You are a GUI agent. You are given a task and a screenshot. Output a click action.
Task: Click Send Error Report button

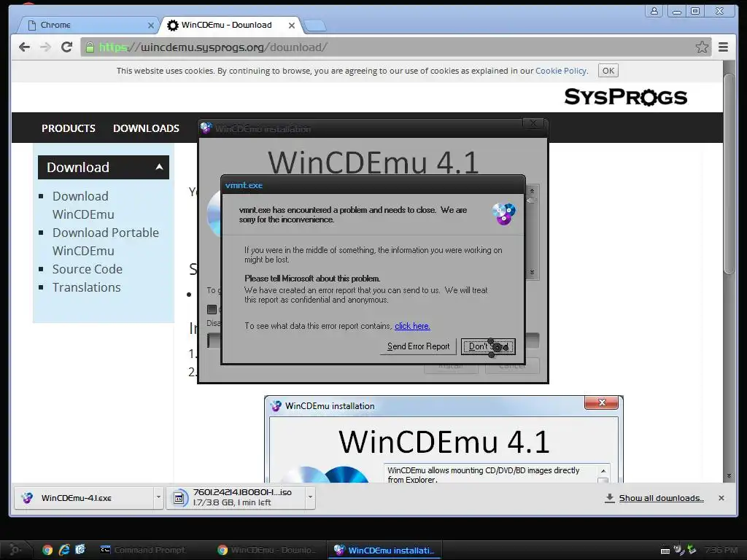click(418, 346)
